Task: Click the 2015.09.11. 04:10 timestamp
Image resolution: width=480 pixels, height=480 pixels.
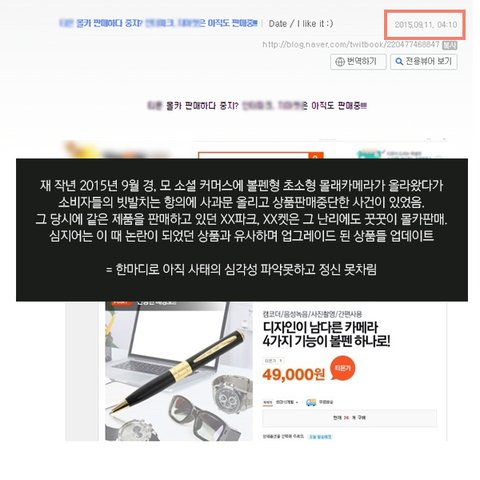Action: [425, 25]
